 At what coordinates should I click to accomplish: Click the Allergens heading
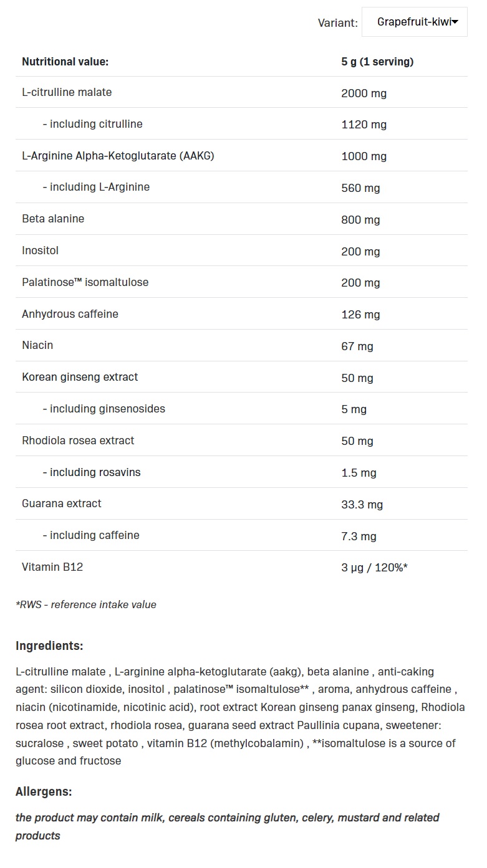44,792
